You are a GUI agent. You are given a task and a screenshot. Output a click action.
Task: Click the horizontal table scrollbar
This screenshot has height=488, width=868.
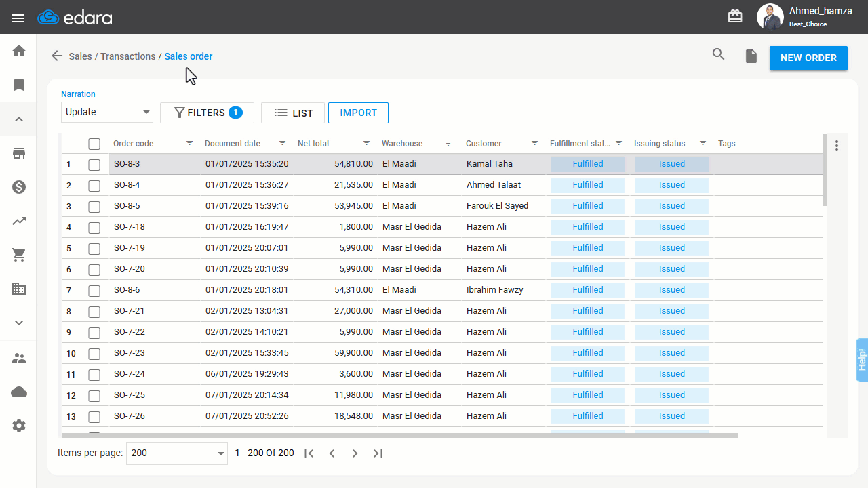point(399,435)
